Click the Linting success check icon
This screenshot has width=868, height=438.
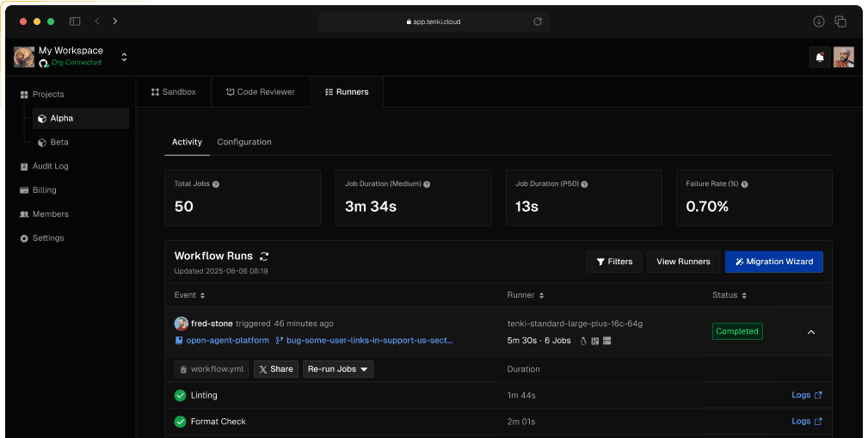180,395
